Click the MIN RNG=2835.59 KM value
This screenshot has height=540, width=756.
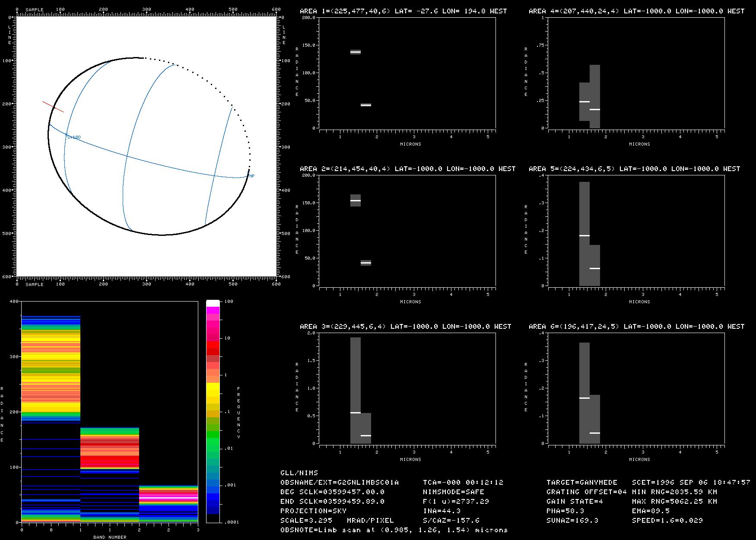[675, 492]
